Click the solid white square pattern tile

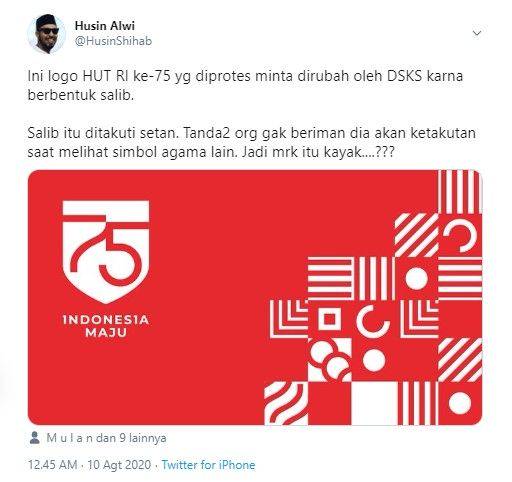tap(374, 403)
